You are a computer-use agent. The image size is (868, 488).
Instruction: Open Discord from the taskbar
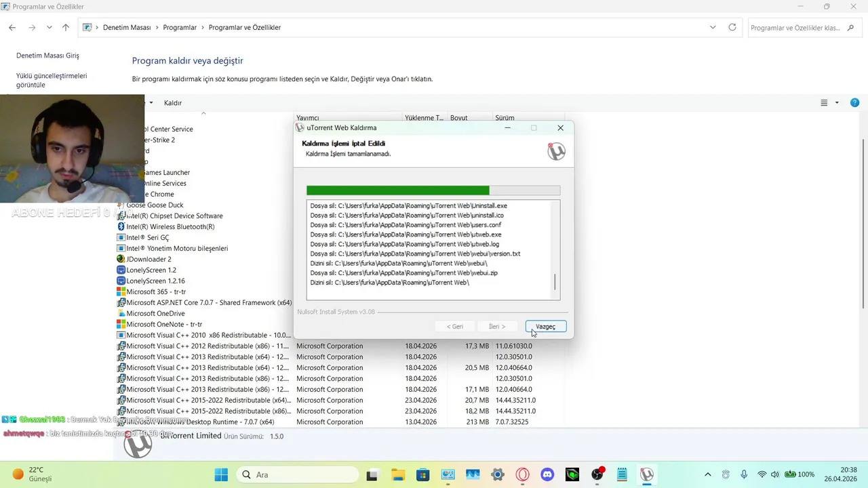[547, 474]
